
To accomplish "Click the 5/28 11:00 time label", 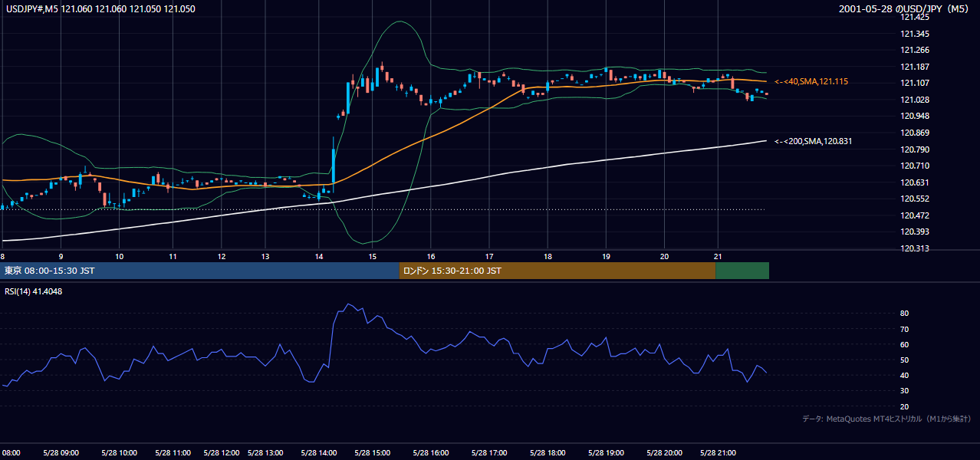I will tap(173, 453).
